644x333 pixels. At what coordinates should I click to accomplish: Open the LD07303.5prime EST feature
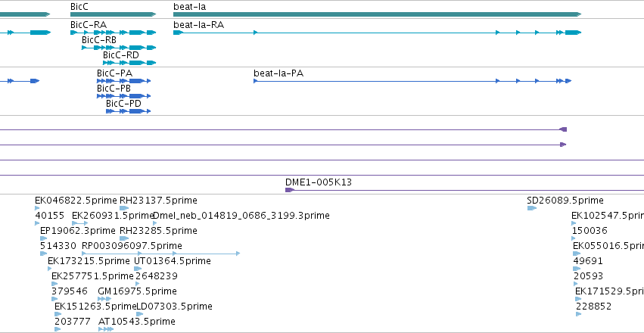click(x=140, y=314)
